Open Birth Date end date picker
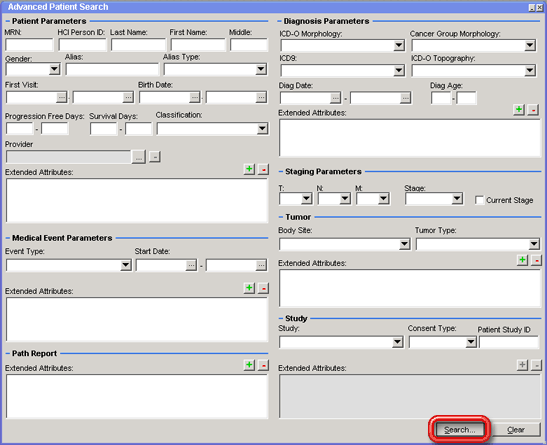 (x=261, y=97)
